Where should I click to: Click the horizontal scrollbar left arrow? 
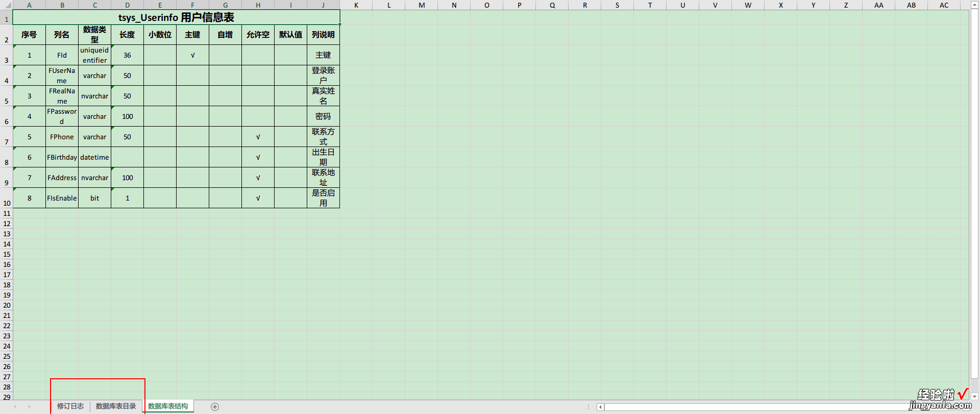pyautogui.click(x=600, y=407)
